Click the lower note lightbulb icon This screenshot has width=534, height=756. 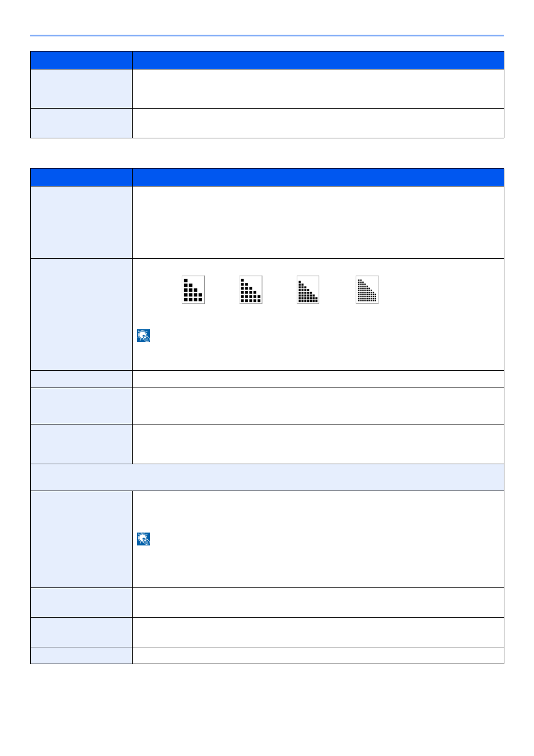[144, 539]
